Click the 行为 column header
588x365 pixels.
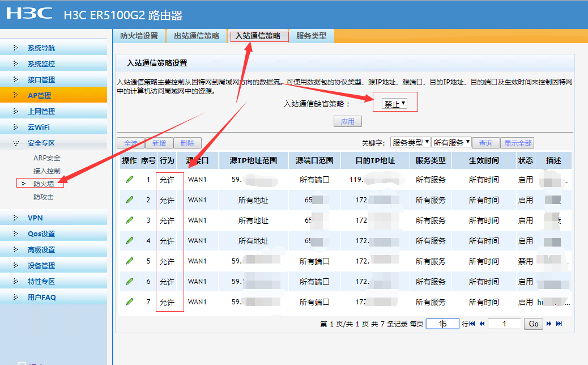(167, 160)
